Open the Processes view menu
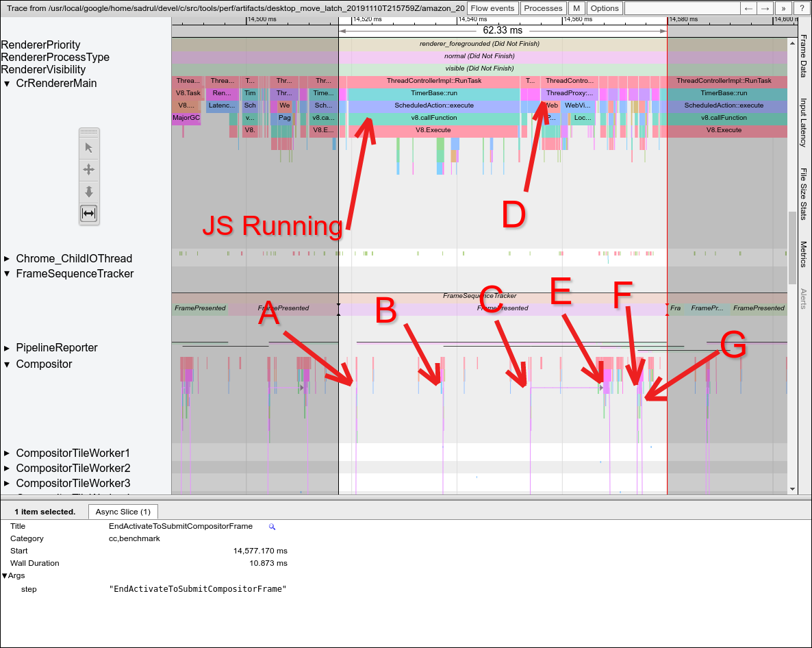 543,8
